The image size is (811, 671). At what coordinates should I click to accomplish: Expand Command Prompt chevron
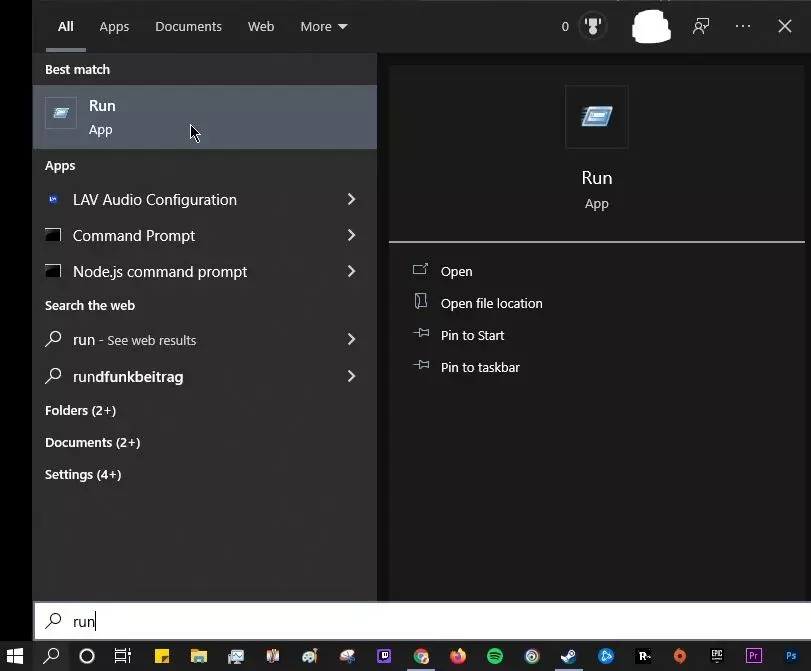tap(351, 235)
